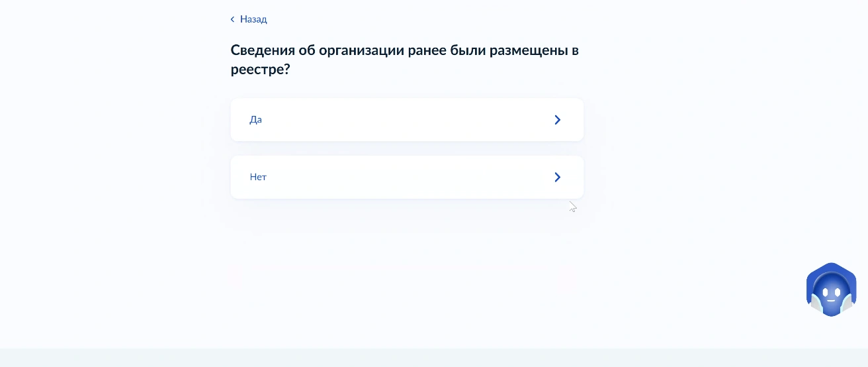Expand the Нет card using its arrow

[x=557, y=177]
